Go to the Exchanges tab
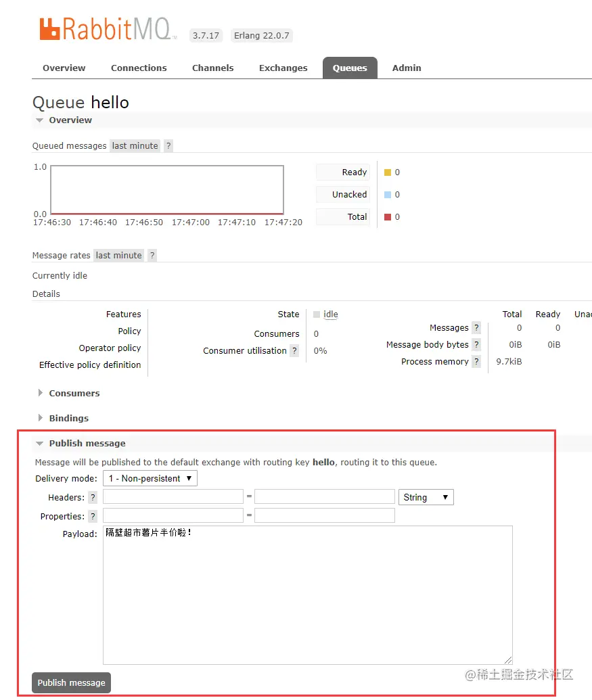Image resolution: width=592 pixels, height=700 pixels. point(283,68)
